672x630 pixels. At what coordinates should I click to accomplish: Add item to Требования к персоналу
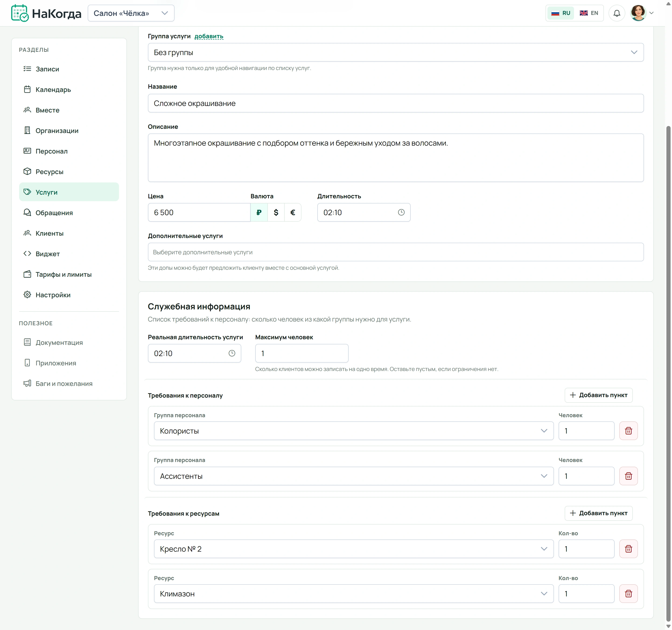[598, 395]
